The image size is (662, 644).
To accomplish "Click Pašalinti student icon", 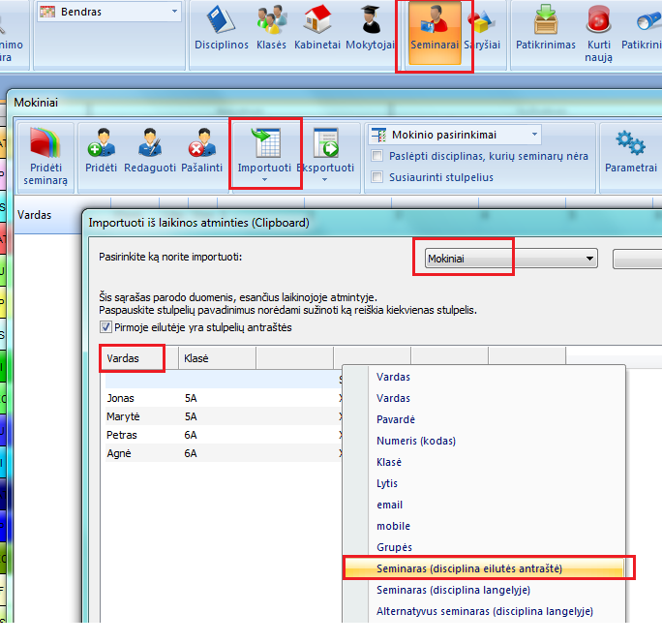I will click(201, 152).
